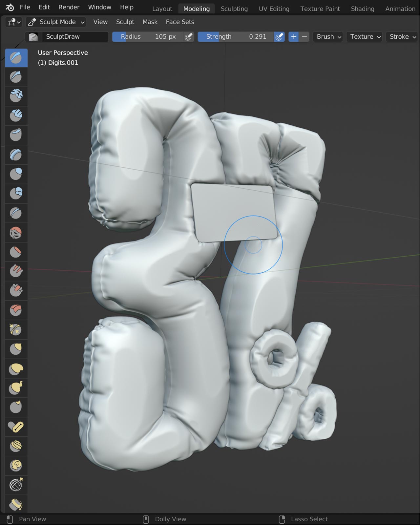This screenshot has width=420, height=525.
Task: Click the SculptDraw brush name field
Action: [75, 37]
